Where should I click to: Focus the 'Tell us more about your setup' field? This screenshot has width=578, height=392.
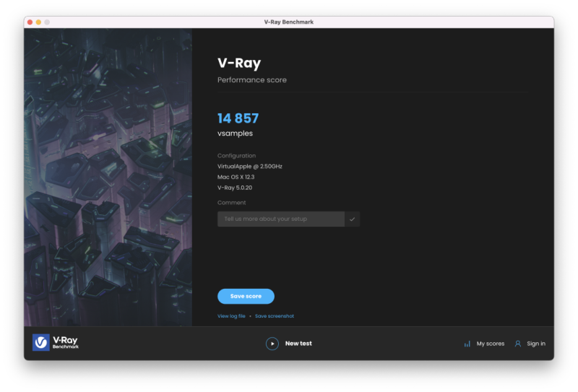click(280, 219)
